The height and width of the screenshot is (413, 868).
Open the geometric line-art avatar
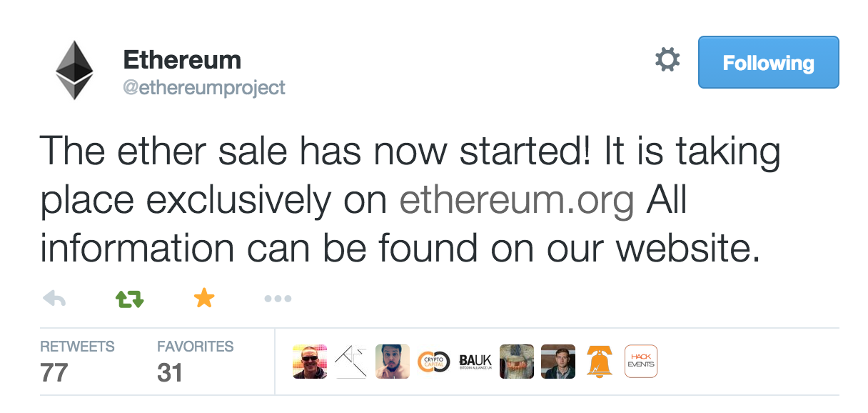351,362
